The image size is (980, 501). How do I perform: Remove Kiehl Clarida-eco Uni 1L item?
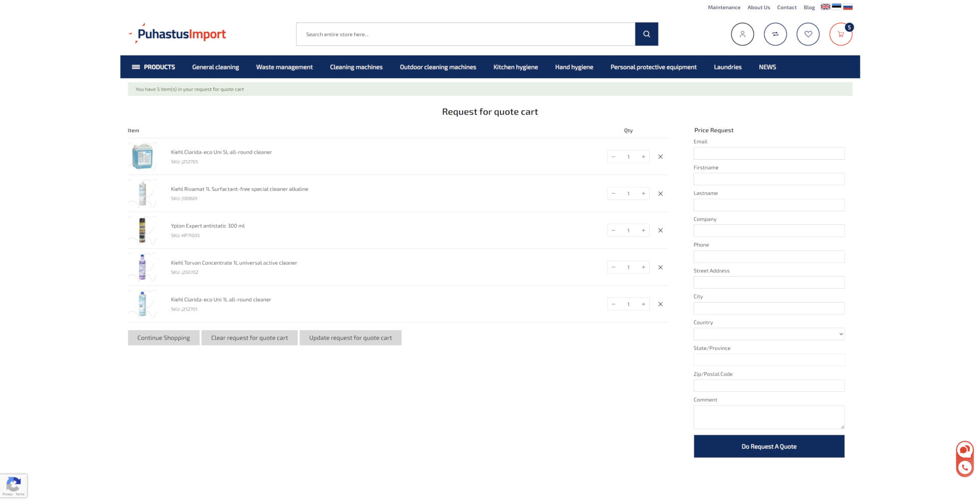[660, 304]
